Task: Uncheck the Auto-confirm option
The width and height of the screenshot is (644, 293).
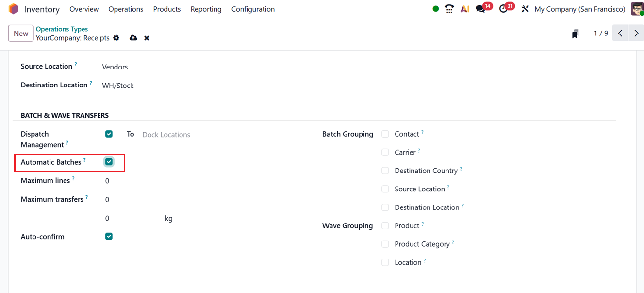Action: [109, 236]
